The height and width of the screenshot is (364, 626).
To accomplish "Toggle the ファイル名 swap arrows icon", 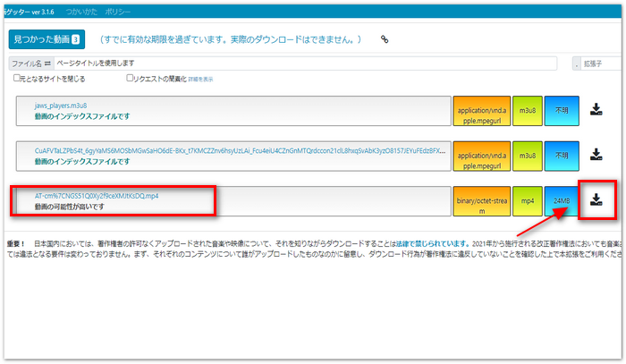I will pos(48,63).
